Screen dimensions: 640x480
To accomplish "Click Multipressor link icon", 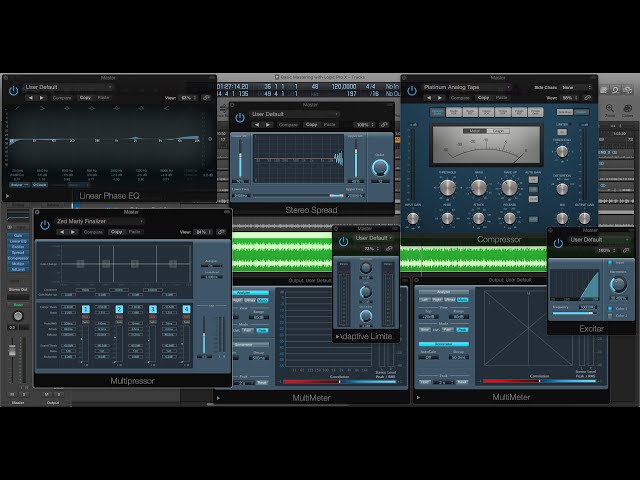I will tap(221, 232).
